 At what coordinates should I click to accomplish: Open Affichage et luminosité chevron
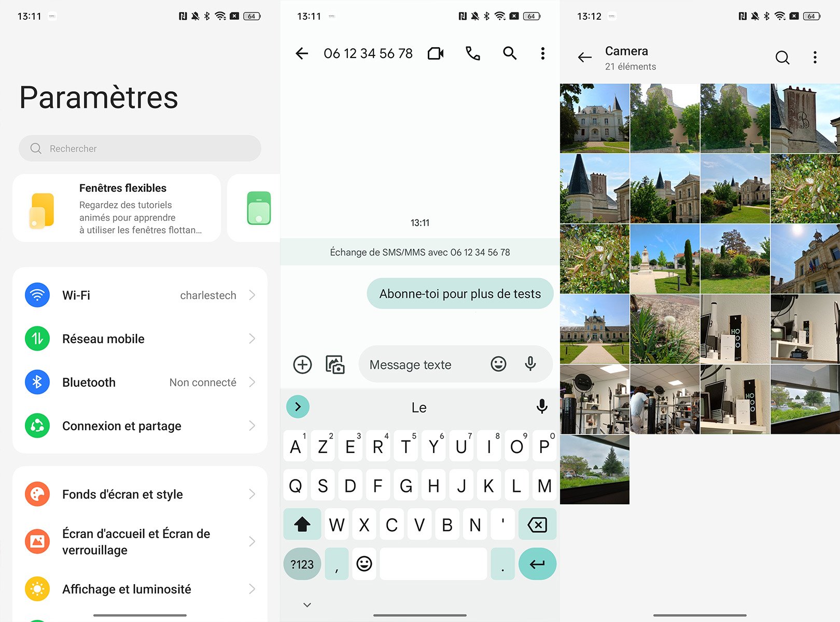pos(252,589)
